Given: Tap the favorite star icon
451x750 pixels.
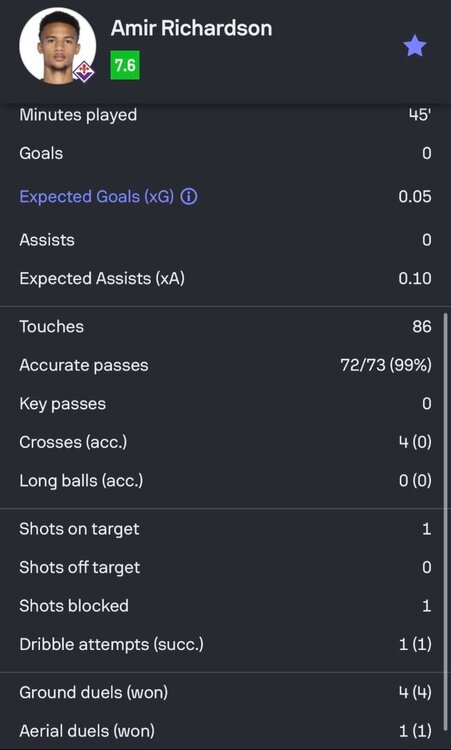Looking at the screenshot, I should click(x=415, y=46).
